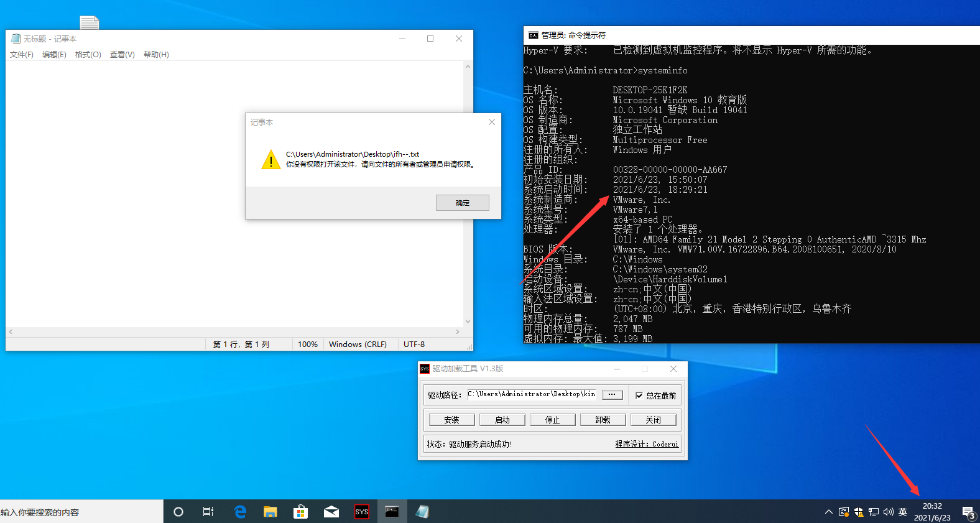Click 第 1 行, 第 1 列 status entry

241,344
